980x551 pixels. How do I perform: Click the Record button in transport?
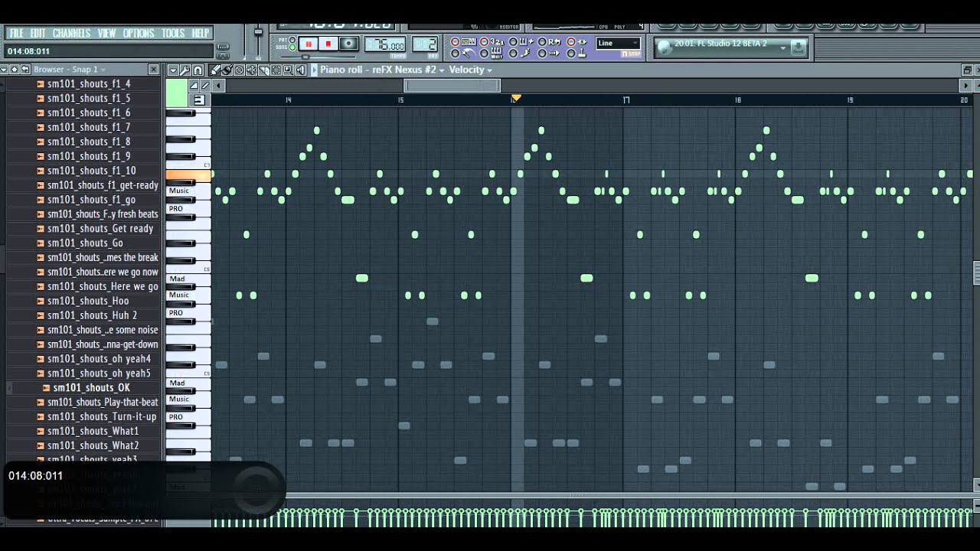point(349,44)
